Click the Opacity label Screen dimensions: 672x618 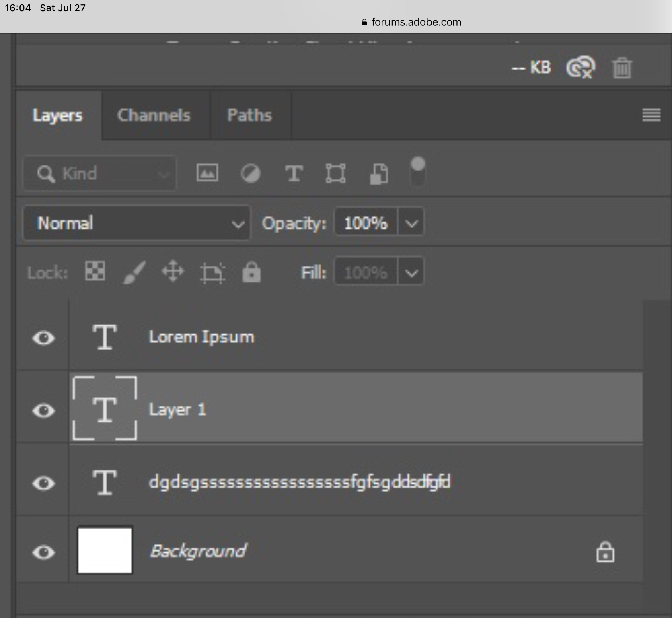pyautogui.click(x=294, y=224)
